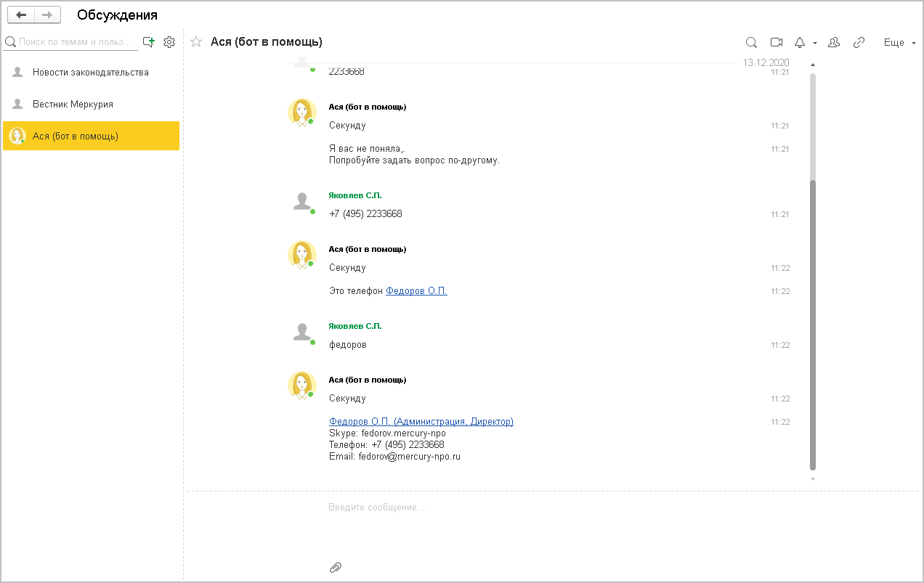Click the forward navigation arrow
The image size is (924, 583).
pos(47,15)
